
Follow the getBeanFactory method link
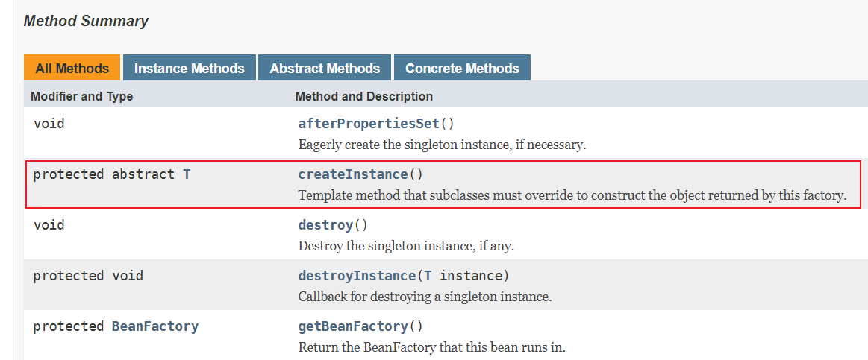point(353,326)
